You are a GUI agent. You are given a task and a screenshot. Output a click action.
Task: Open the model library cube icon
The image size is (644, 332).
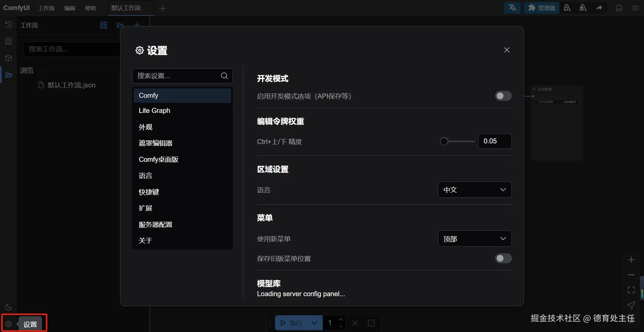(x=8, y=58)
